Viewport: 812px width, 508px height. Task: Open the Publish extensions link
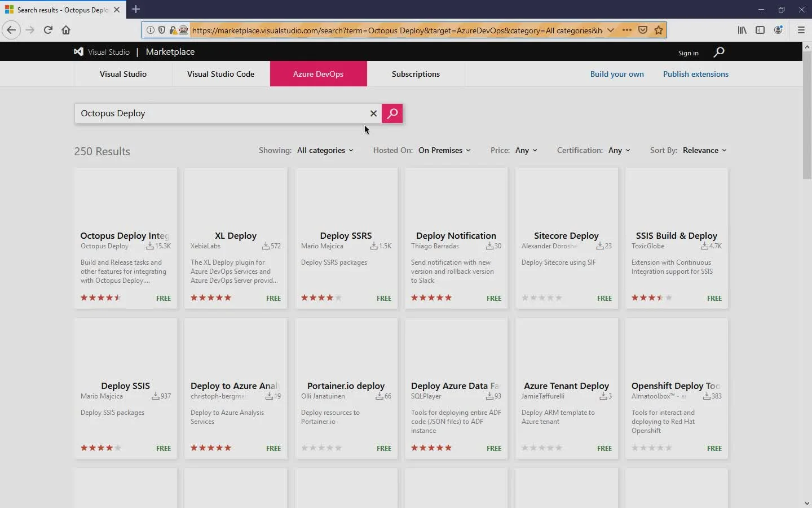point(696,74)
